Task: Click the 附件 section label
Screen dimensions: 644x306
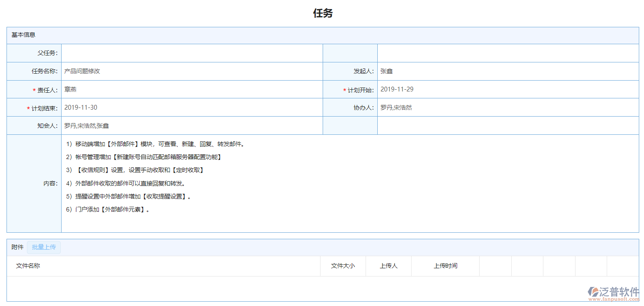Action: (x=17, y=247)
